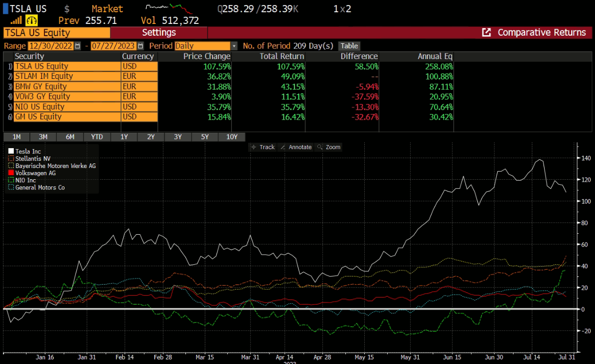Click the Volkswagen AG red legend swatch
595x364 pixels.
(11, 173)
